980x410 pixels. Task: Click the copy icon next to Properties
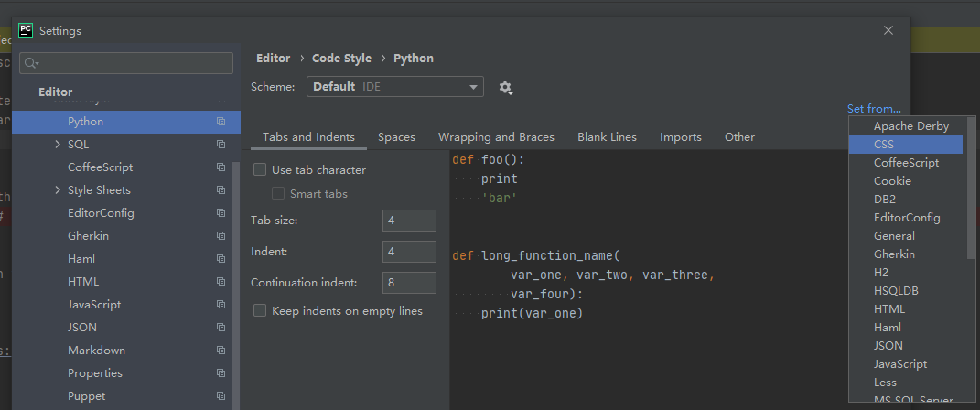click(x=221, y=373)
